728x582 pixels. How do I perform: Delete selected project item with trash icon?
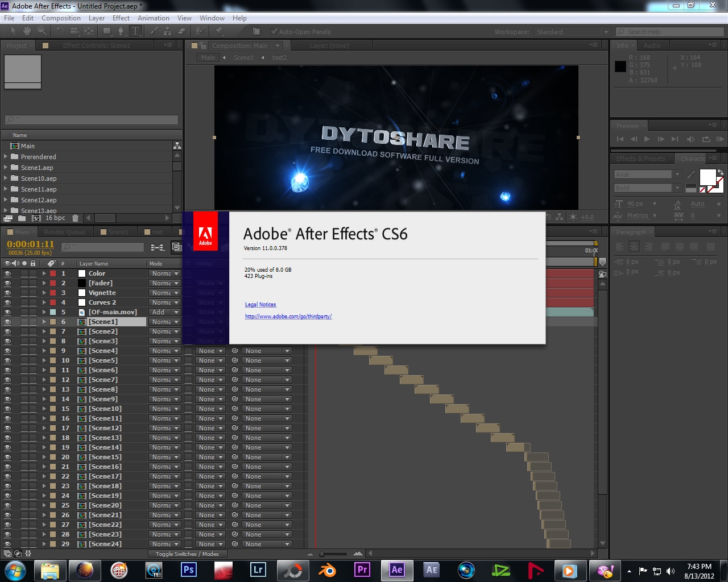tap(75, 218)
